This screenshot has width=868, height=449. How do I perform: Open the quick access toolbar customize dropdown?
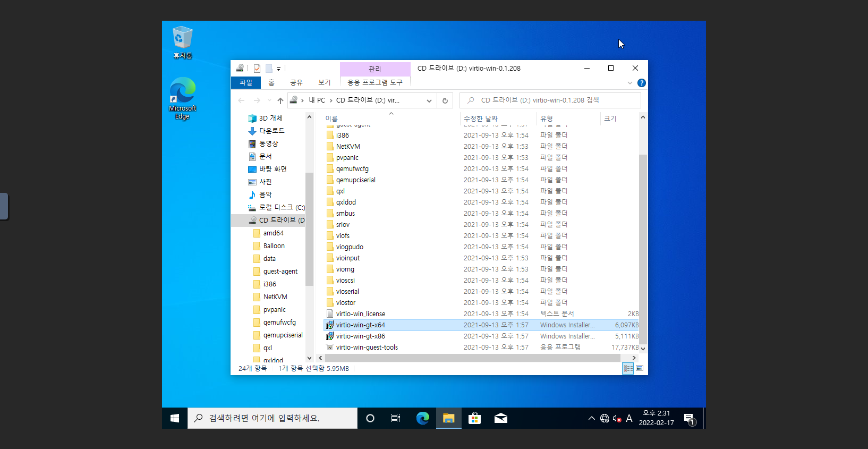coord(278,69)
